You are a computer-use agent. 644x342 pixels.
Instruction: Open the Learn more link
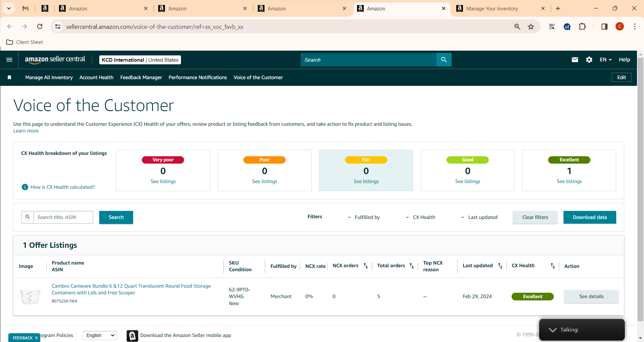pos(26,131)
